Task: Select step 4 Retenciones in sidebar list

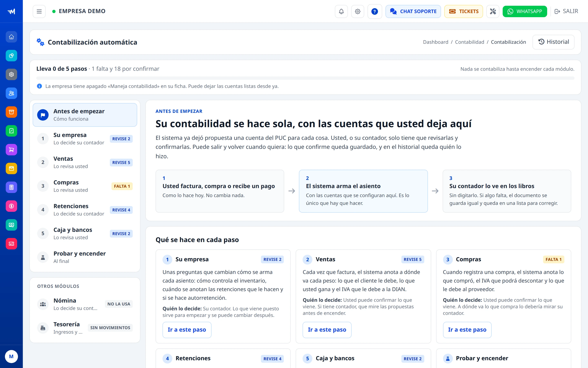Action: point(85,210)
